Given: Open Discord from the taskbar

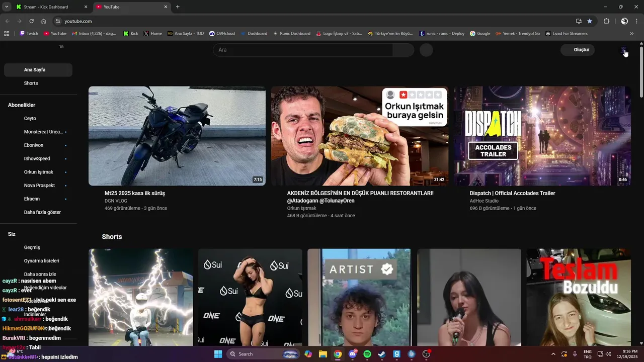Looking at the screenshot, I should point(353,354).
